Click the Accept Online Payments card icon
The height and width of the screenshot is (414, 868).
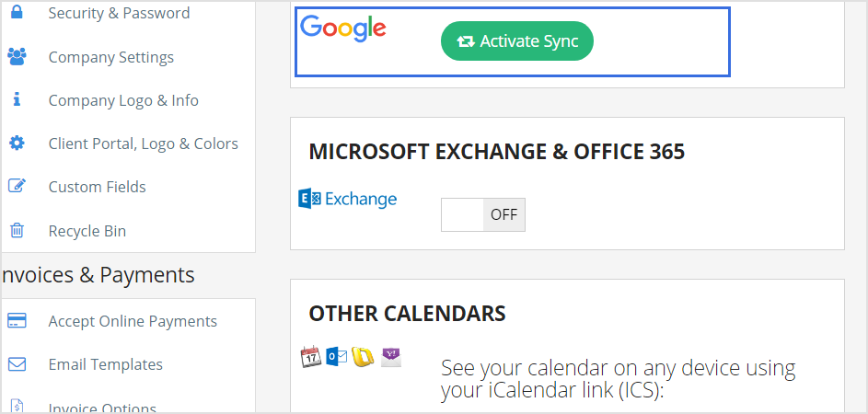(17, 321)
